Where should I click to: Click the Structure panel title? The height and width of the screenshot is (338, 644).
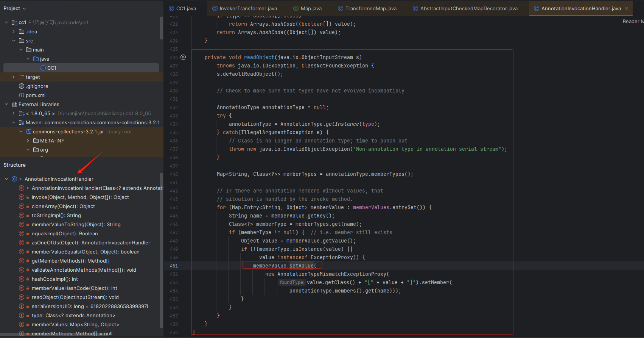(14, 165)
